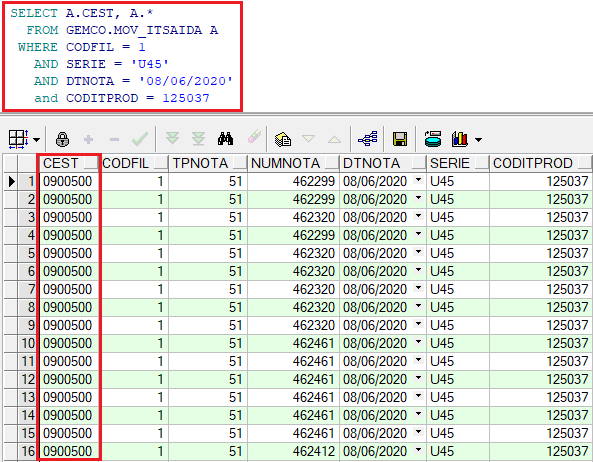The height and width of the screenshot is (462, 593).
Task: Open the date dropdown in row 16
Action: (418, 450)
